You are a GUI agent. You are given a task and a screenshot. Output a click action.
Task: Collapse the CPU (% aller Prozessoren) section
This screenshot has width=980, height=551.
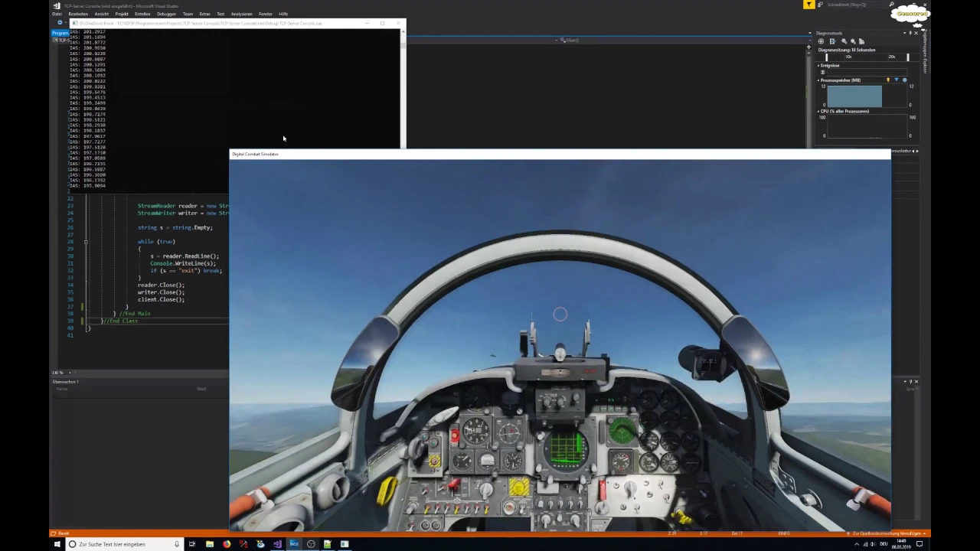[x=818, y=112]
